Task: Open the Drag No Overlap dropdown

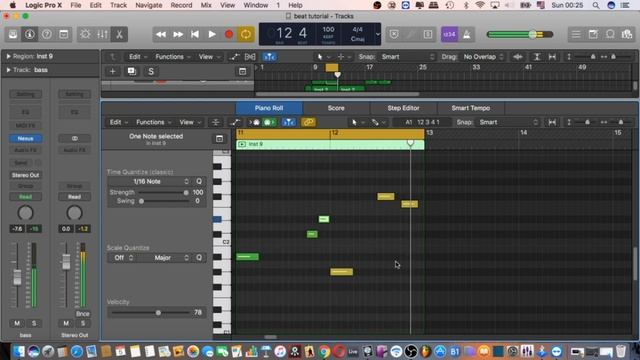Action: pyautogui.click(x=482, y=57)
